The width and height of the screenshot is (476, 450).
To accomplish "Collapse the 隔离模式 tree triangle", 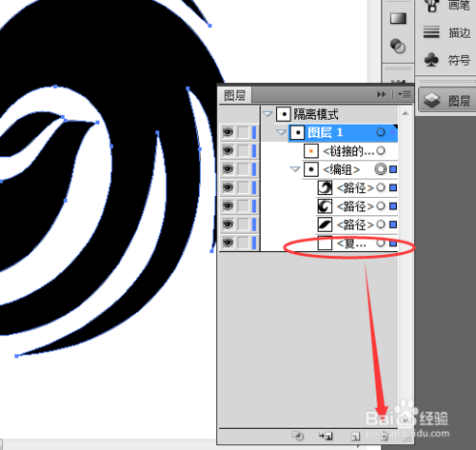I will point(268,113).
